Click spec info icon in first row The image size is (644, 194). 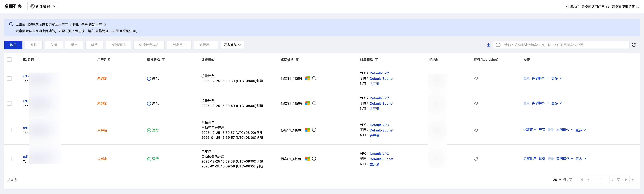click(314, 78)
